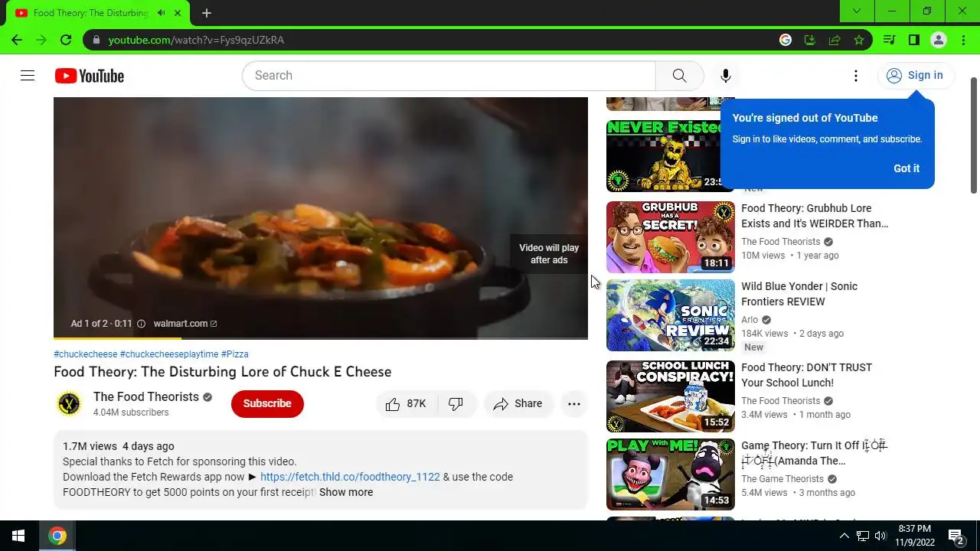Open Game Theory Turn It Off title

point(814,453)
